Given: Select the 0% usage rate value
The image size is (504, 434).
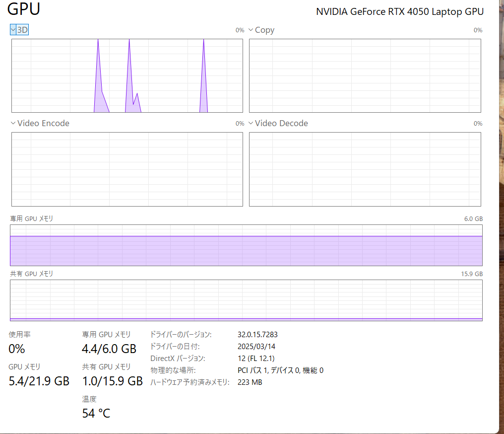Looking at the screenshot, I should point(17,349).
